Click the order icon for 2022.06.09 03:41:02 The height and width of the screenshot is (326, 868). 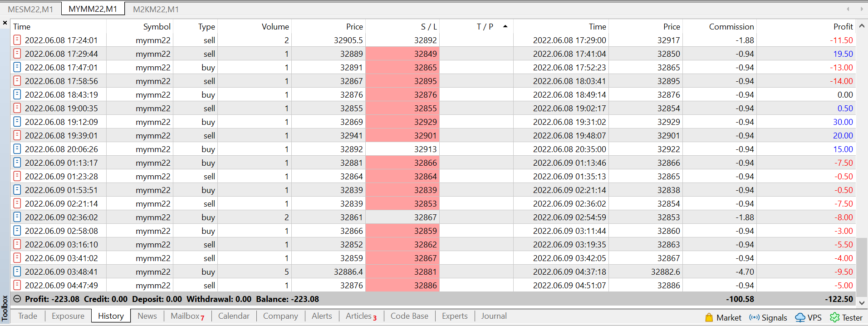pyautogui.click(x=17, y=258)
